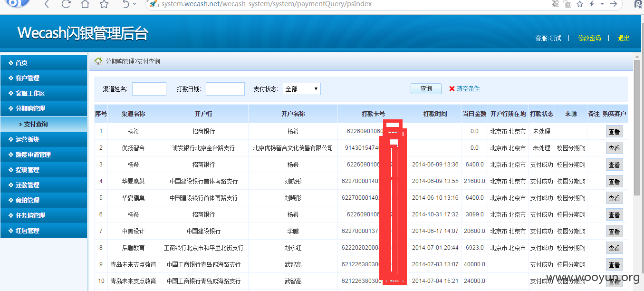Reload the page with the refresh icon
Viewport: 644px width, 291px height.
click(66, 4)
